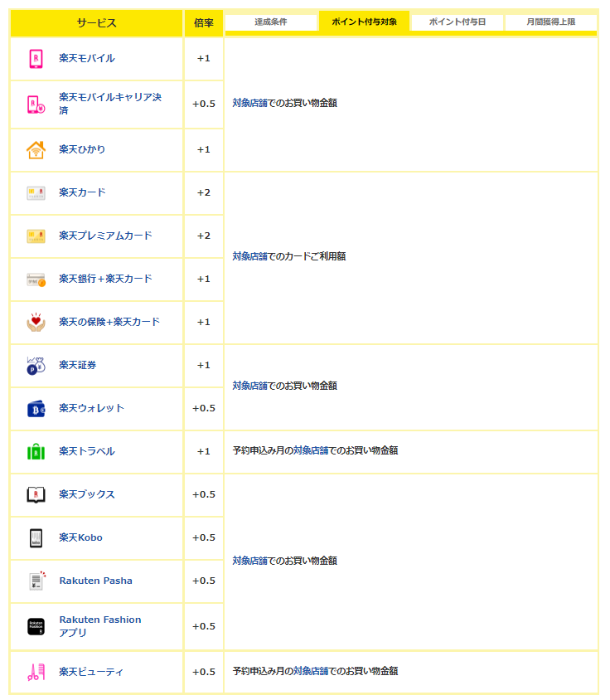Click the +1 rate for 楽天トラベル
This screenshot has height=700, width=610.
pos(204,452)
